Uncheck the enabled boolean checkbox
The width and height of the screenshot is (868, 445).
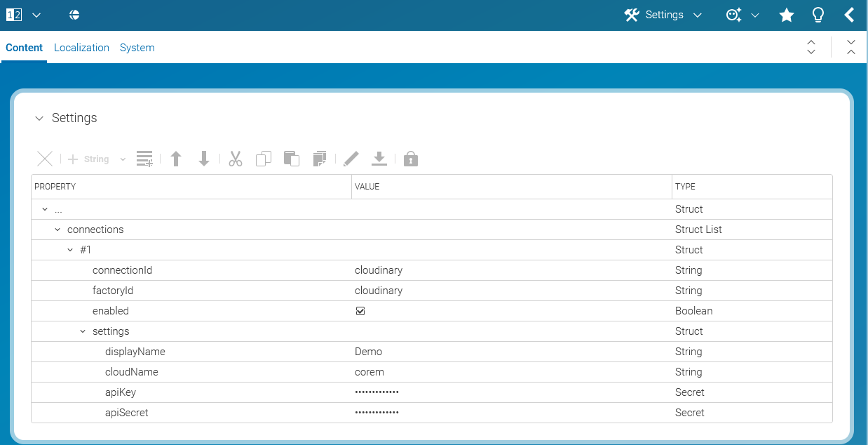tap(360, 311)
